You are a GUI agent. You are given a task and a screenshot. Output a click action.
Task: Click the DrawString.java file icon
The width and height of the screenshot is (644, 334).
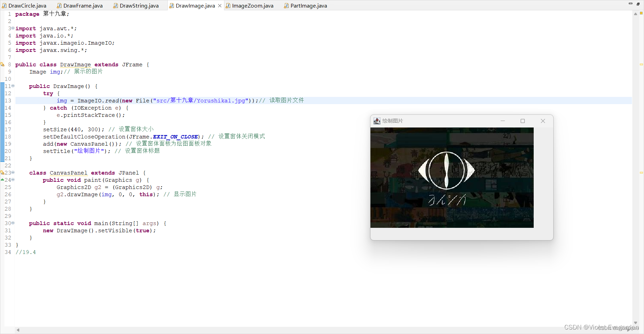[x=115, y=5]
